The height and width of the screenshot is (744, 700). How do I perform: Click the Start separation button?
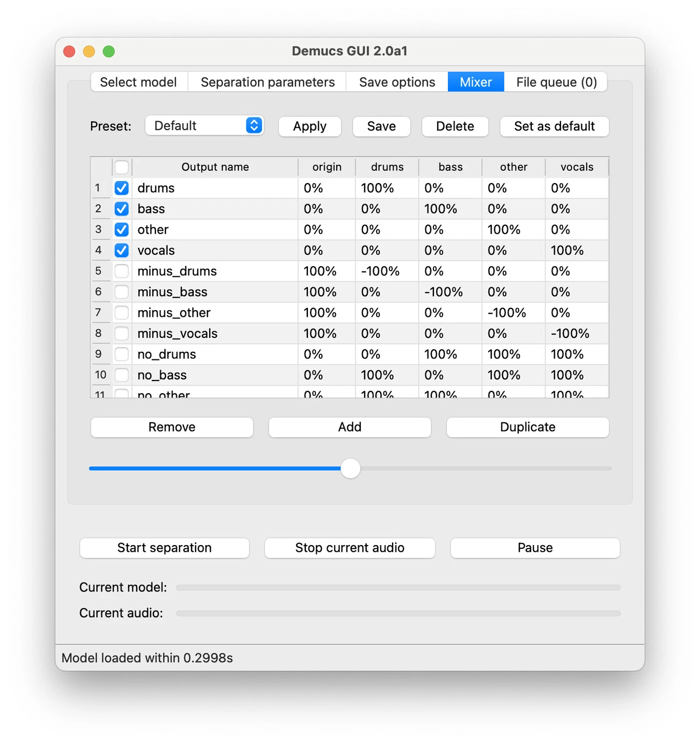pos(164,548)
